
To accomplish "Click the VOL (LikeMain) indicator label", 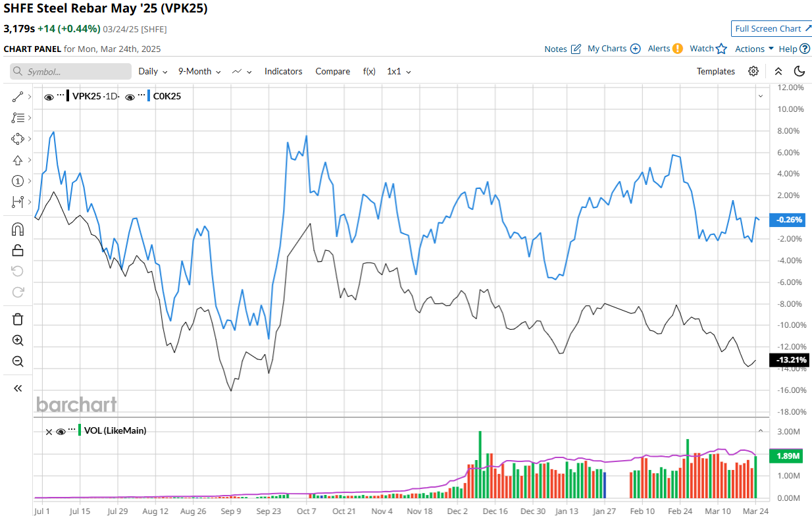I will click(116, 430).
